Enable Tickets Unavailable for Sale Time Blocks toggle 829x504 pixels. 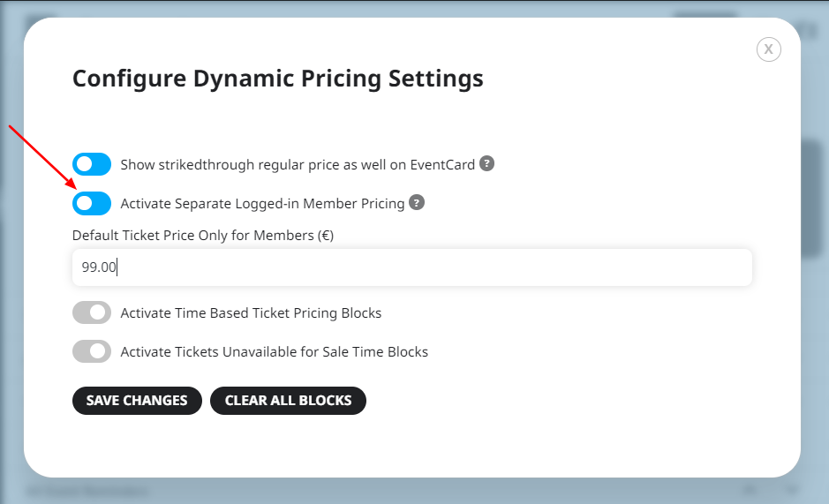(92, 351)
